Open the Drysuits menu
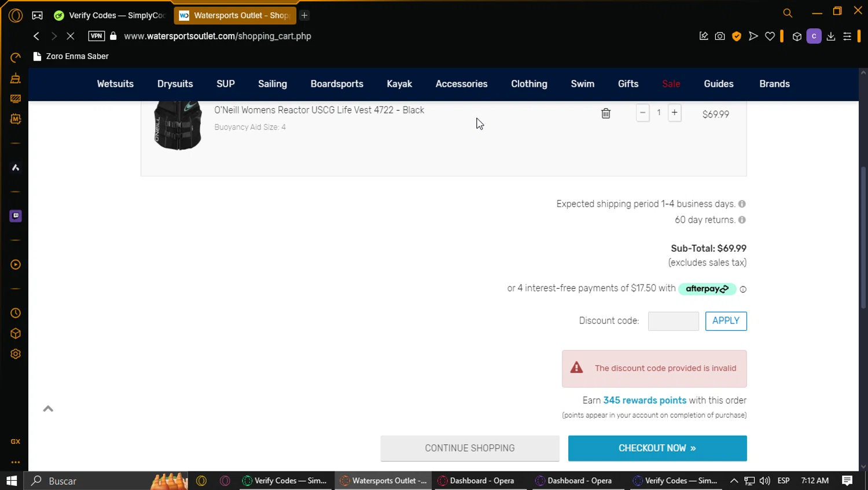This screenshot has height=490, width=868. (175, 84)
